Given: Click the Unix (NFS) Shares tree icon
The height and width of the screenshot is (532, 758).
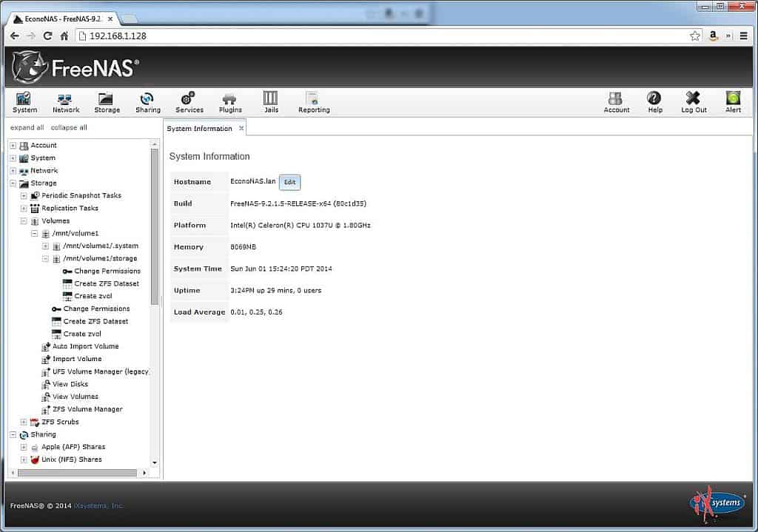Looking at the screenshot, I should point(35,459).
